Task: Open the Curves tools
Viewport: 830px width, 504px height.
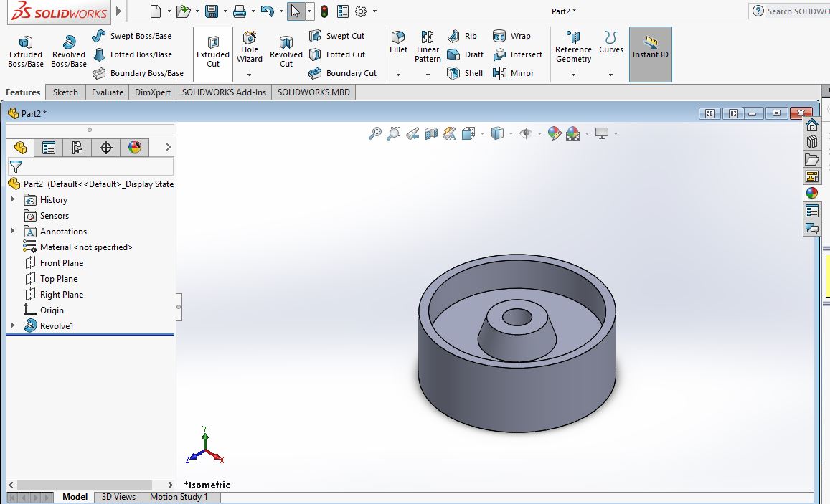Action: (611, 42)
